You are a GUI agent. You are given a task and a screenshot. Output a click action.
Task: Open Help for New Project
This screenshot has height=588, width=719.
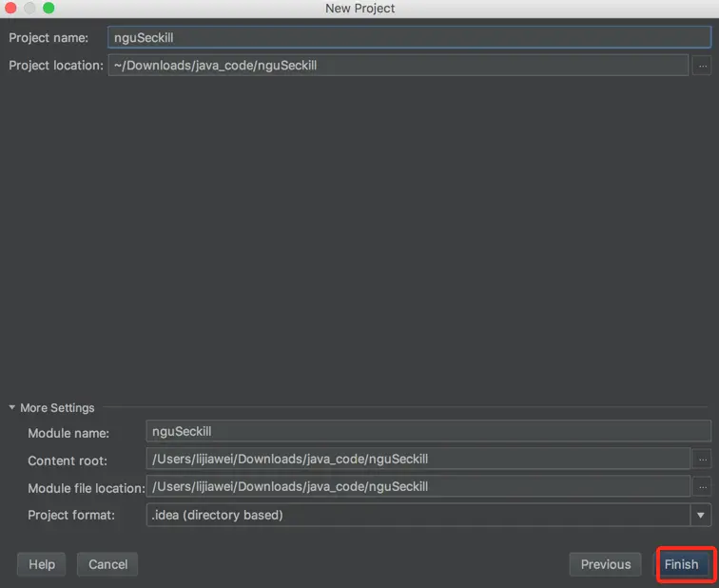click(41, 564)
